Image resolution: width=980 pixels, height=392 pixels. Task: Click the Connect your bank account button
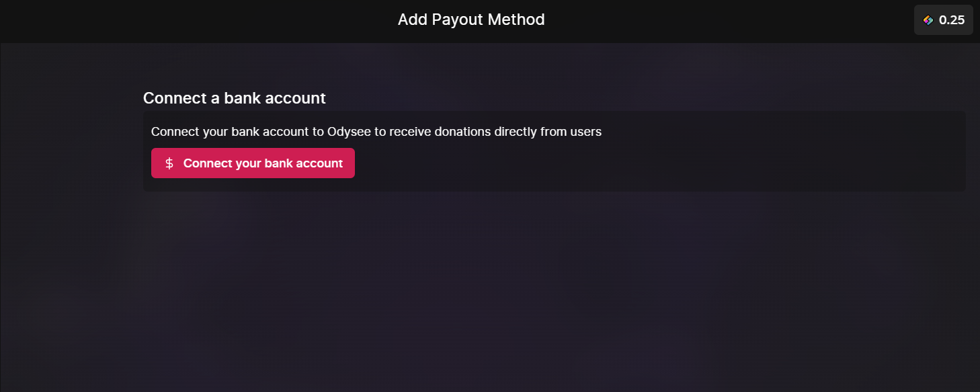coord(253,163)
